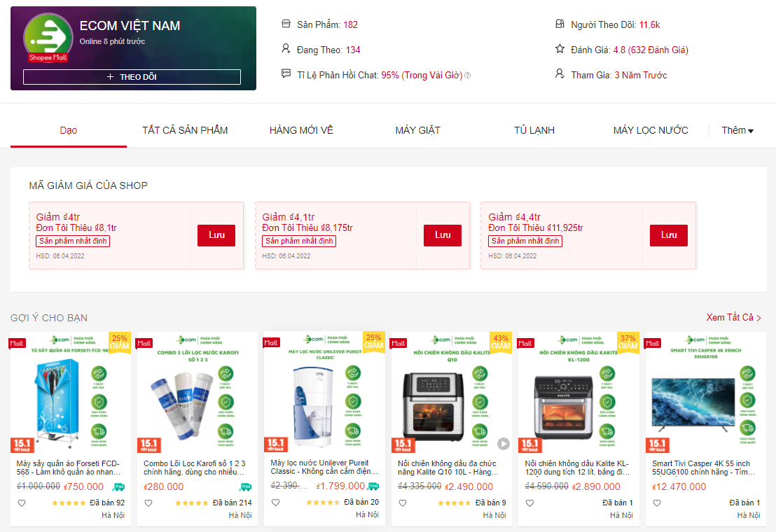Click Mall badge on Kalite Q10 card

(x=399, y=343)
